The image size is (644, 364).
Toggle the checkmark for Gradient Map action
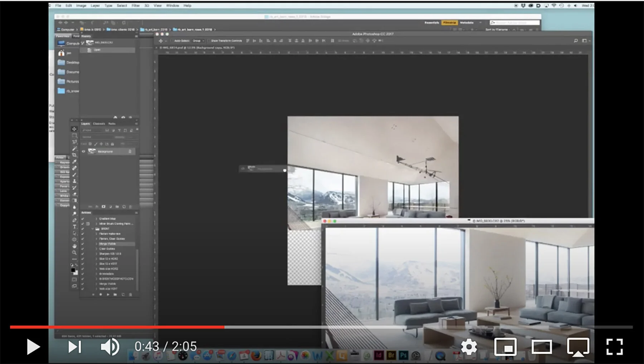pos(83,219)
